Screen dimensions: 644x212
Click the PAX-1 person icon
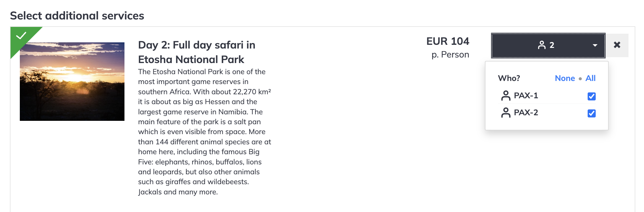[x=506, y=96]
